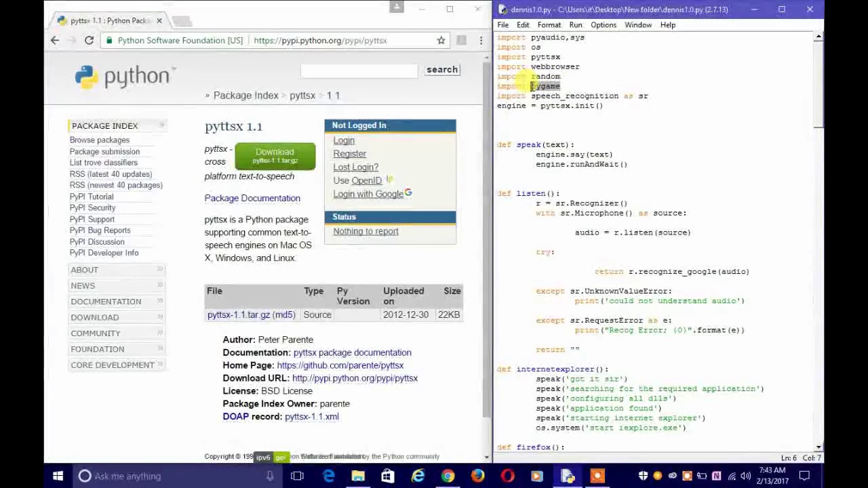
Task: Open pyttsx breadcrumb link
Action: 302,96
